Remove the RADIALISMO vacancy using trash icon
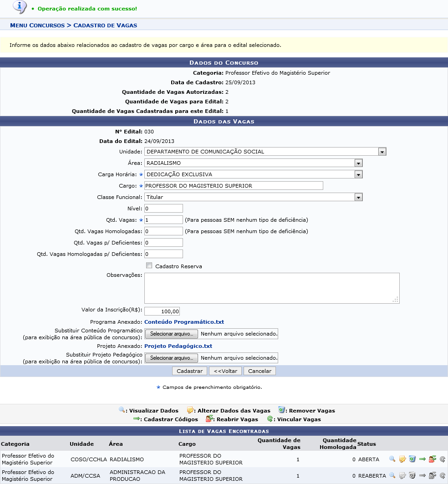Image resolution: width=448 pixels, height=484 pixels. tap(412, 459)
